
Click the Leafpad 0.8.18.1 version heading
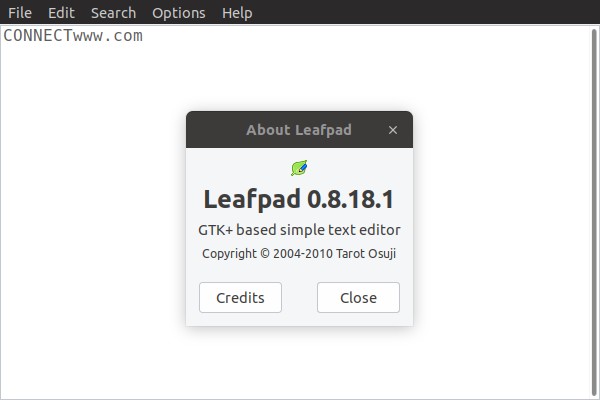click(299, 199)
